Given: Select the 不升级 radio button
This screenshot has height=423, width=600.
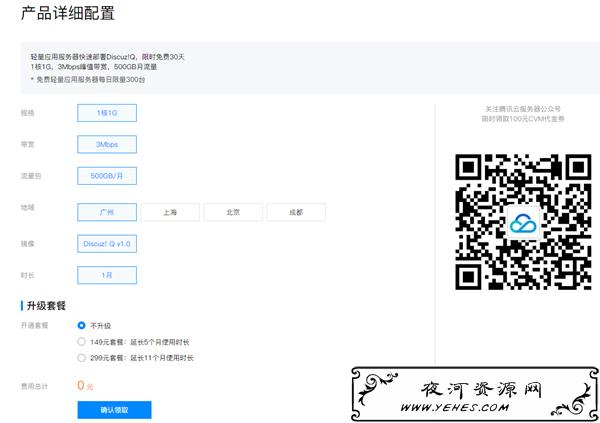Looking at the screenshot, I should (82, 325).
